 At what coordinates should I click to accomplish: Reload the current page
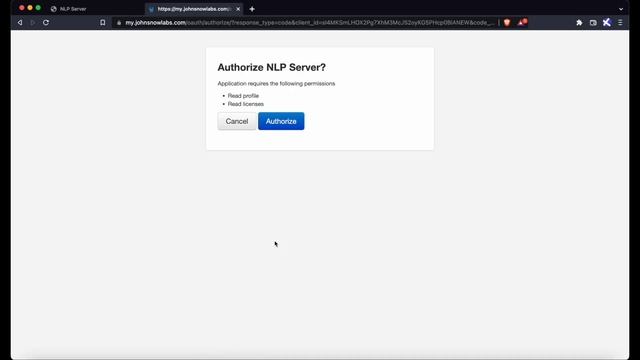pos(46,22)
